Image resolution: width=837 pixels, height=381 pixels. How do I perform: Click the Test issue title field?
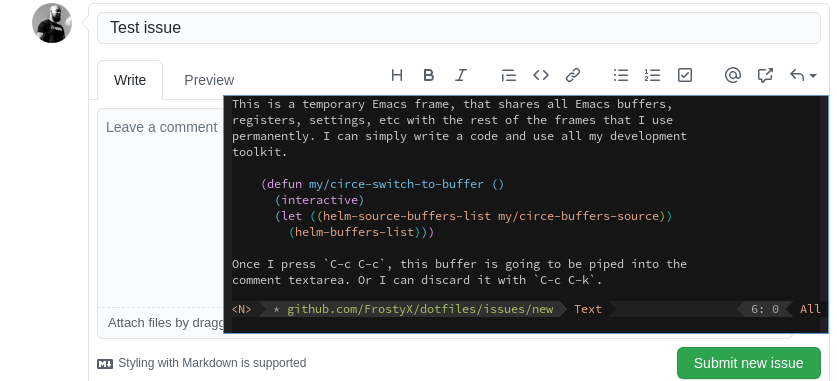point(459,28)
